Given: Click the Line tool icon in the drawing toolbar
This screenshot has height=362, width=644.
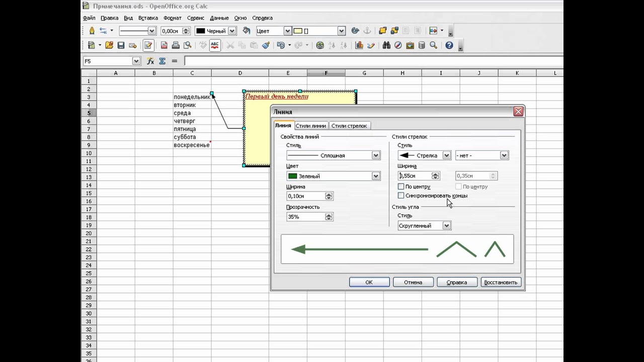Looking at the screenshot, I should [x=92, y=31].
